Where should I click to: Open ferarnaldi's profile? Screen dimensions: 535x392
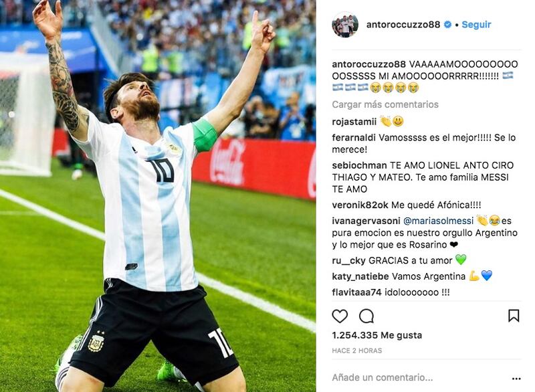[x=354, y=138]
